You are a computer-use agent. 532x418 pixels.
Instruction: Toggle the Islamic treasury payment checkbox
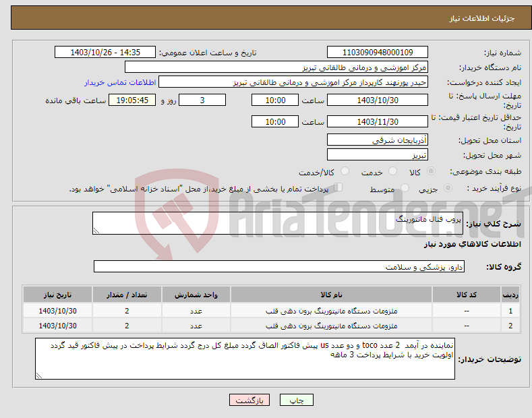coord(338,187)
